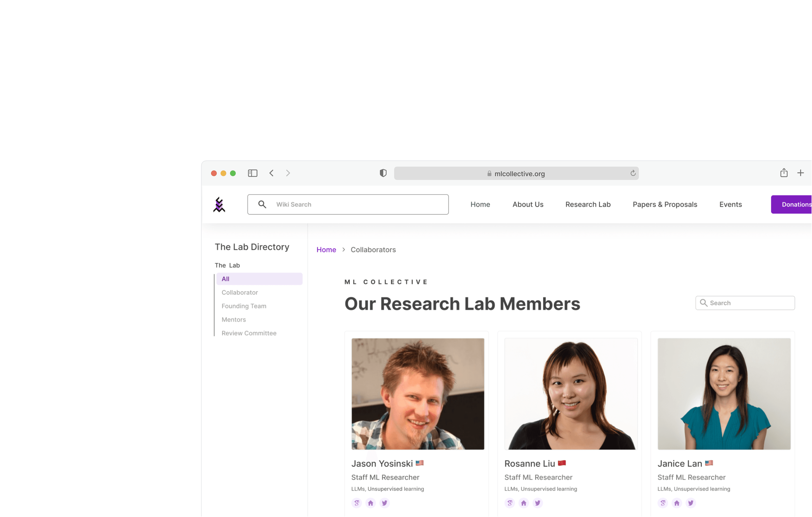Open Rosanne Liu's Twitter icon
Viewport: 812px width, 517px height.
click(538, 503)
